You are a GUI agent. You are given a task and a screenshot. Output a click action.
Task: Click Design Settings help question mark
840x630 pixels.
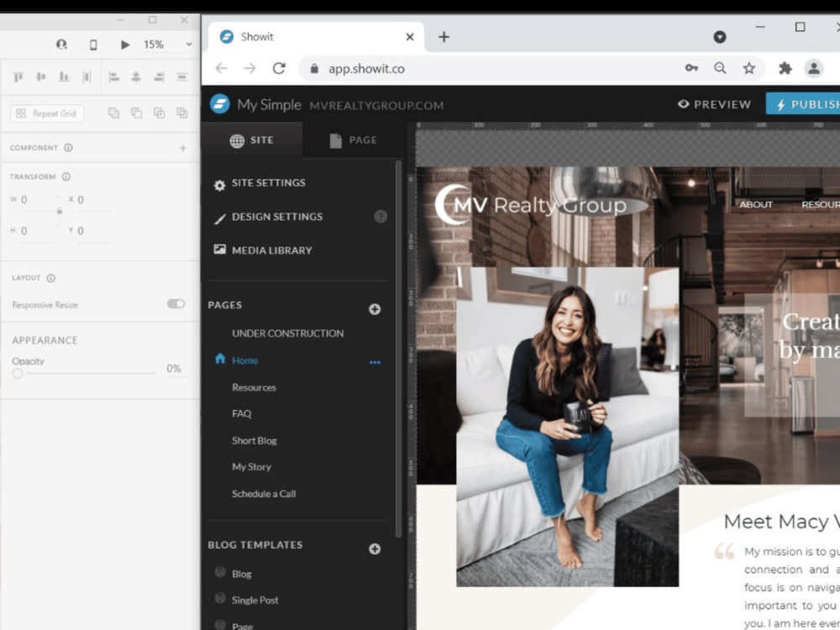click(x=381, y=217)
